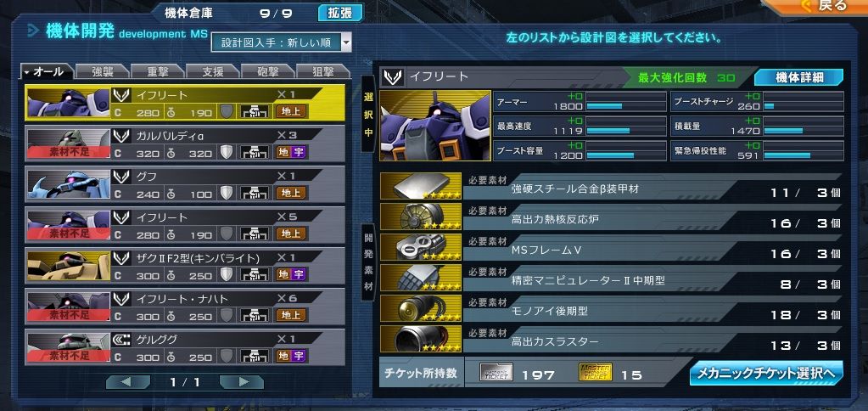The height and width of the screenshot is (411, 868).
Task: Click the MSフレームV material icon
Action: [421, 247]
